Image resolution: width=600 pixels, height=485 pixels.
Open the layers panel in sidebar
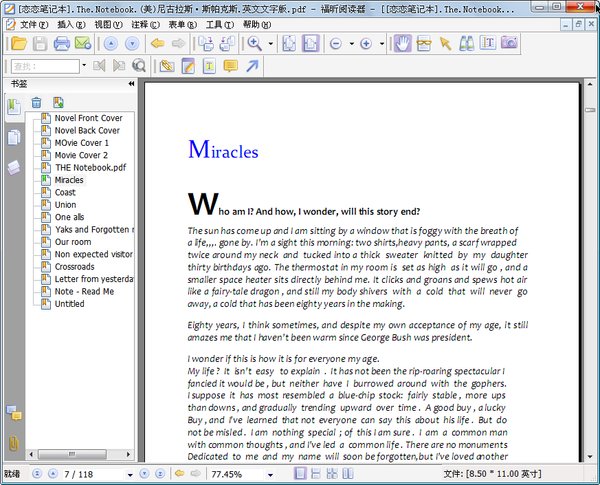(14, 167)
